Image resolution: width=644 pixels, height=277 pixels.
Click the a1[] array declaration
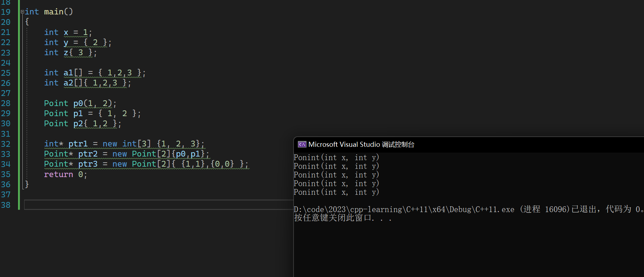[x=95, y=73]
